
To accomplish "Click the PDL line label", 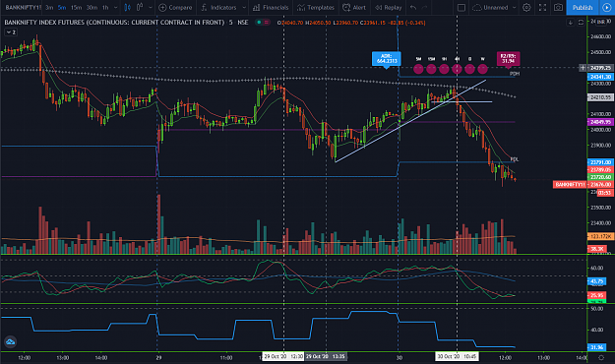I will tap(515, 159).
